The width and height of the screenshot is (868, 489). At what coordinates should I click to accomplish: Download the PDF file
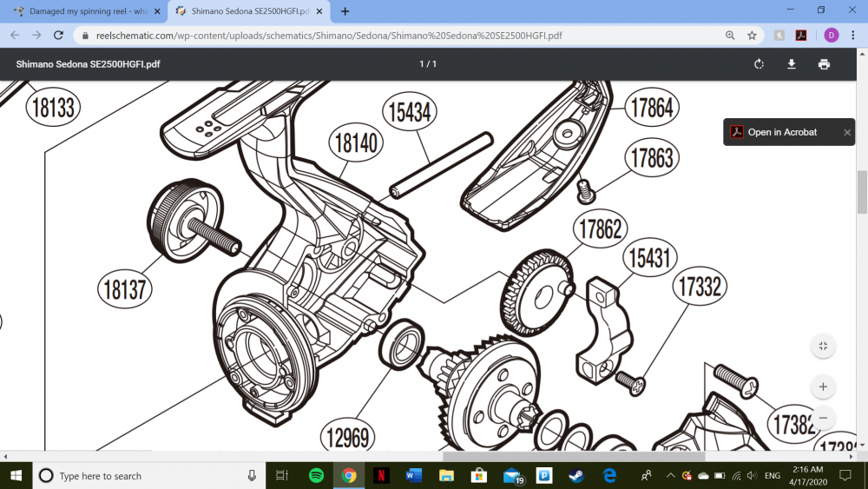[x=792, y=64]
